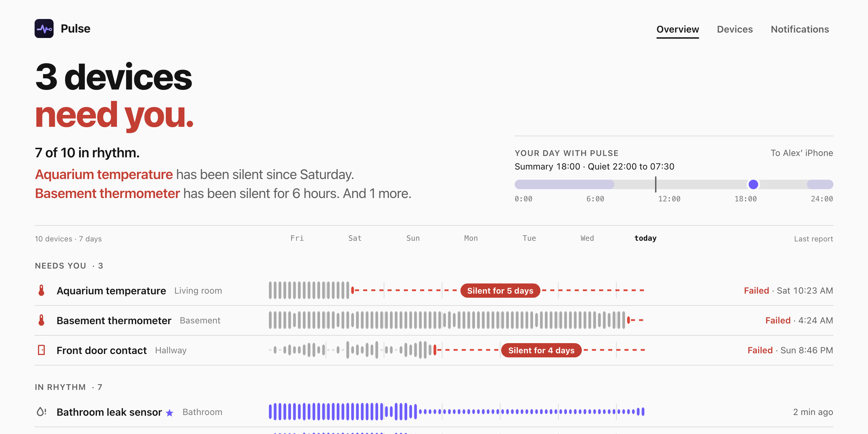Image resolution: width=868 pixels, height=434 pixels.
Task: Click the Pulse logo icon
Action: pyautogui.click(x=44, y=28)
